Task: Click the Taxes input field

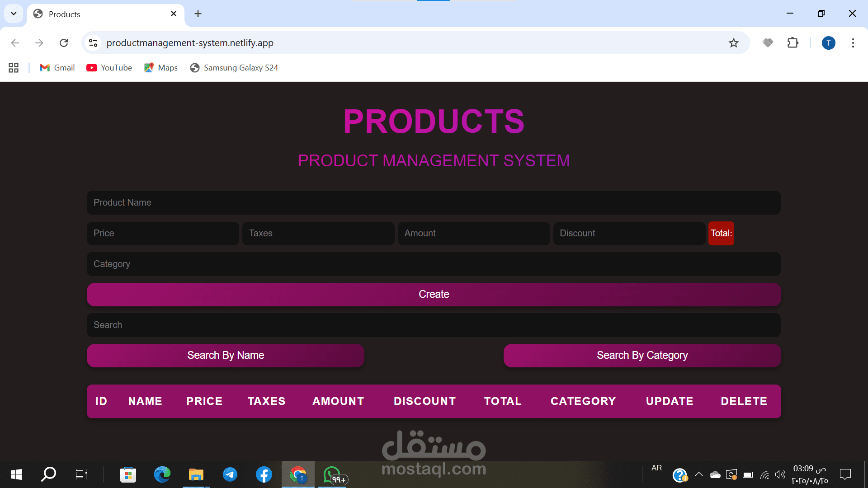Action: (318, 233)
